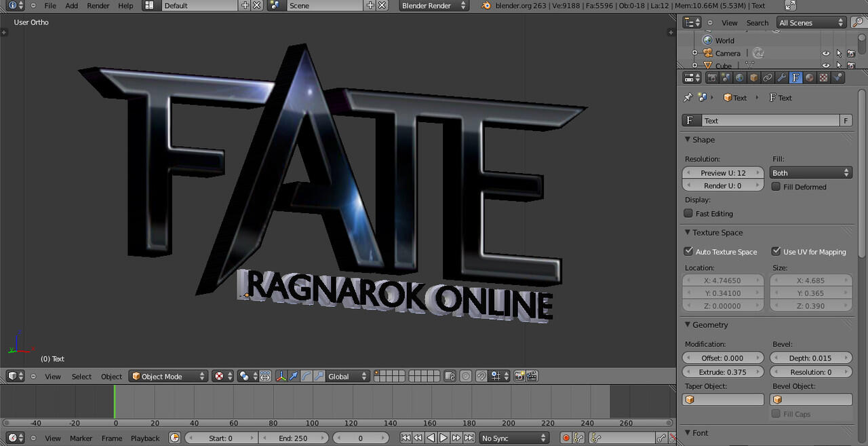This screenshot has width=868, height=446.
Task: Click the play reverse button
Action: point(431,438)
